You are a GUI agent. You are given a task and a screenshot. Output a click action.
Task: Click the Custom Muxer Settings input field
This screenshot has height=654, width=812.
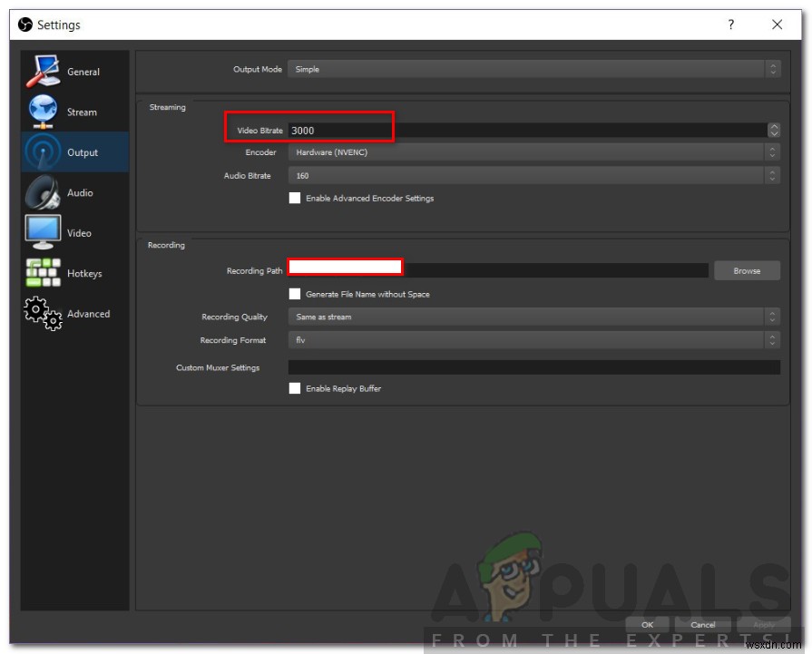click(533, 366)
